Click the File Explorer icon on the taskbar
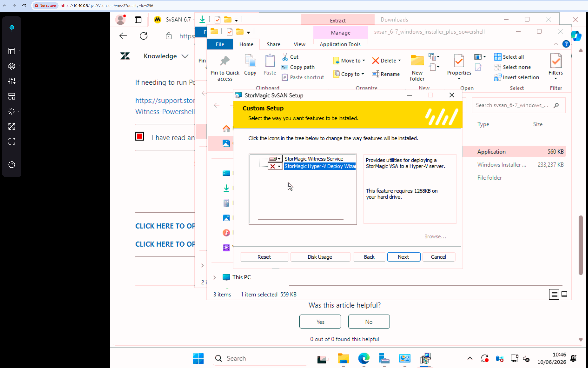 pyautogui.click(x=343, y=358)
